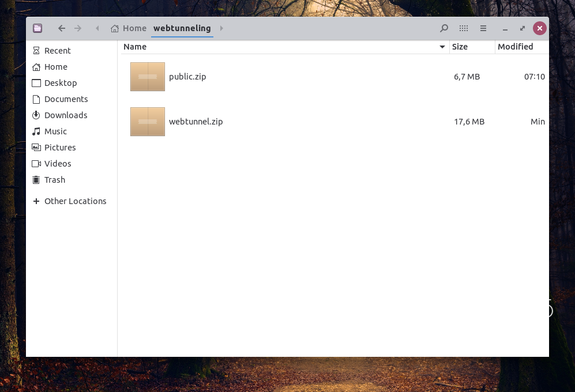Open Videos from the sidebar

(58, 163)
